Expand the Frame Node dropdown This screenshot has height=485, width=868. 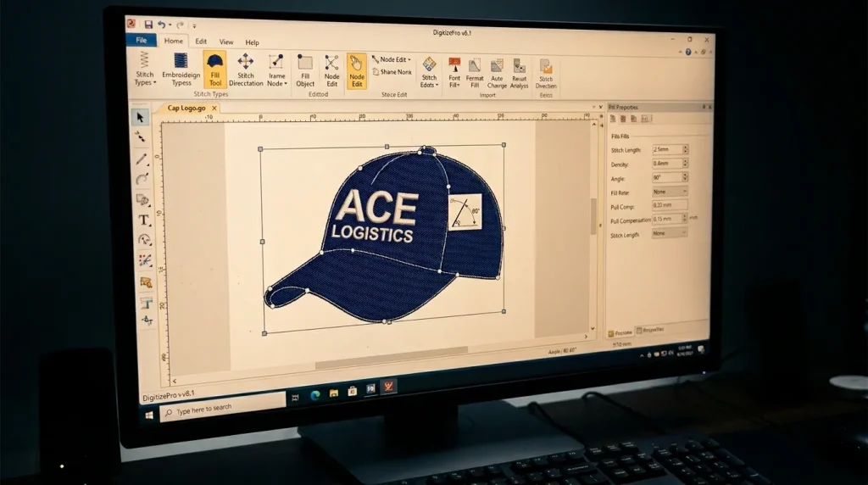pos(277,70)
